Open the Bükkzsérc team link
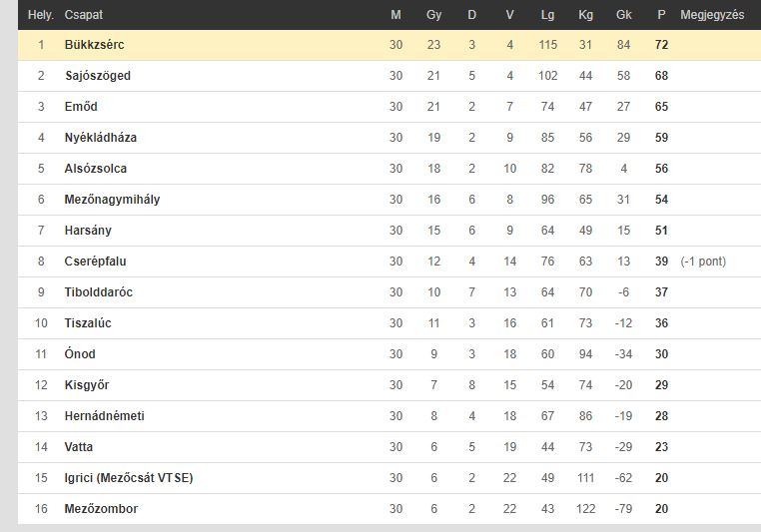 click(x=94, y=45)
